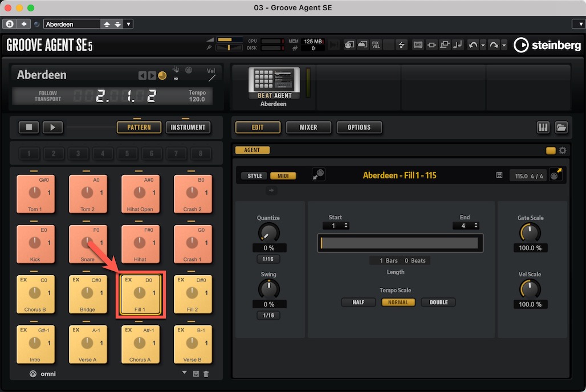
Task: Toggle the Fix Velocity button
Action: tap(376, 45)
